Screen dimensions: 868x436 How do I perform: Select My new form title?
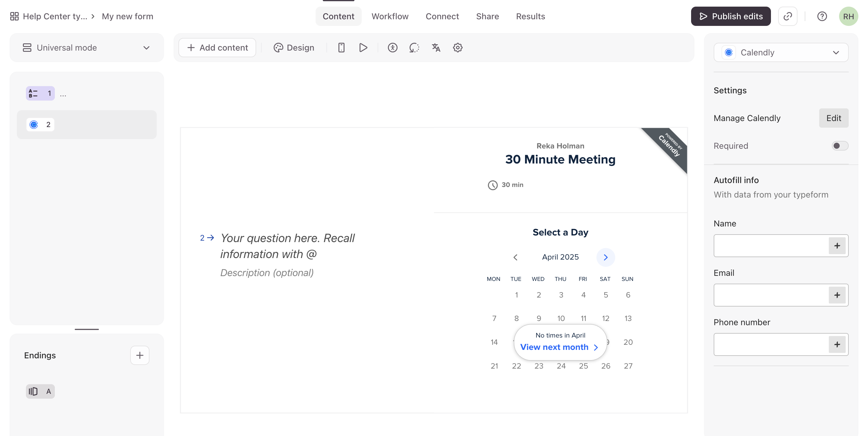[127, 16]
